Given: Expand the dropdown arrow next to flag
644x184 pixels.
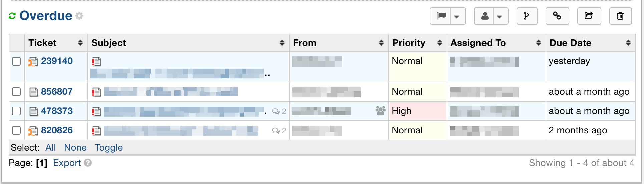Looking at the screenshot, I should click(x=457, y=16).
